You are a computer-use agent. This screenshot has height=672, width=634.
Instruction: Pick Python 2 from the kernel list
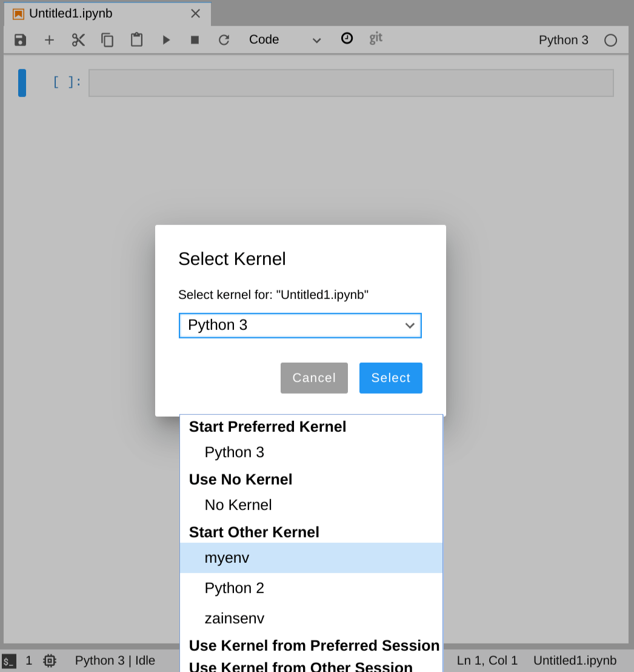235,588
